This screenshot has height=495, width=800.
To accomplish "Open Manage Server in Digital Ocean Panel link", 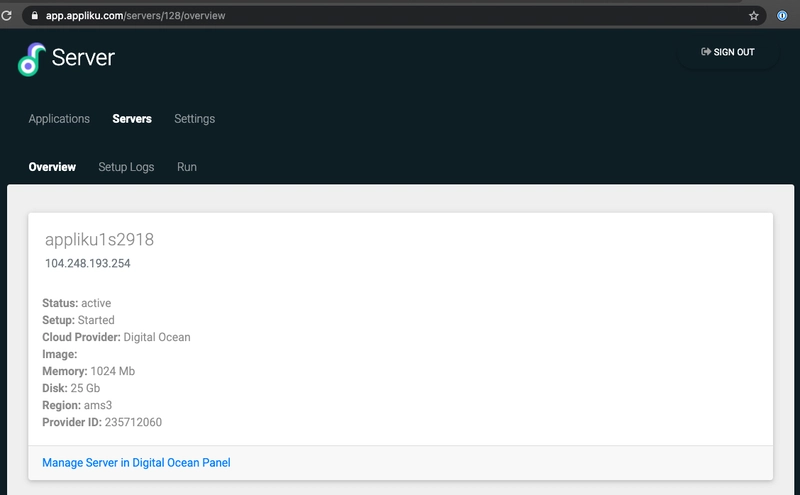I will click(136, 462).
